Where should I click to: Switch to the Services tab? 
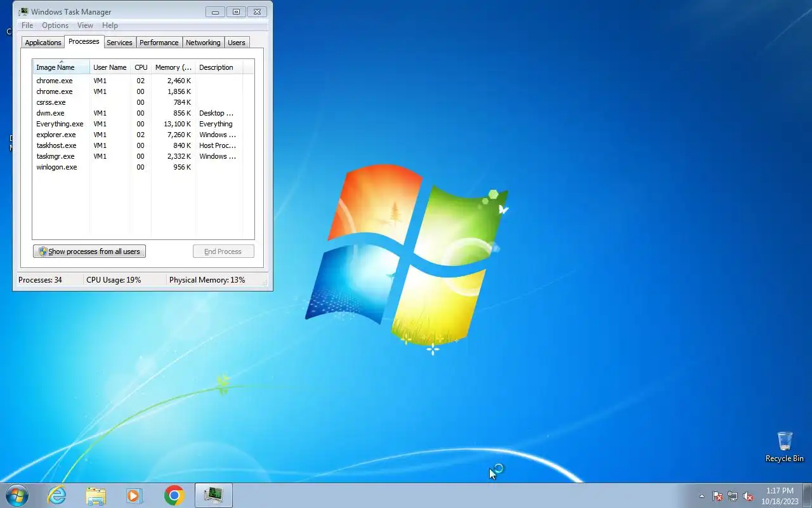pyautogui.click(x=119, y=43)
